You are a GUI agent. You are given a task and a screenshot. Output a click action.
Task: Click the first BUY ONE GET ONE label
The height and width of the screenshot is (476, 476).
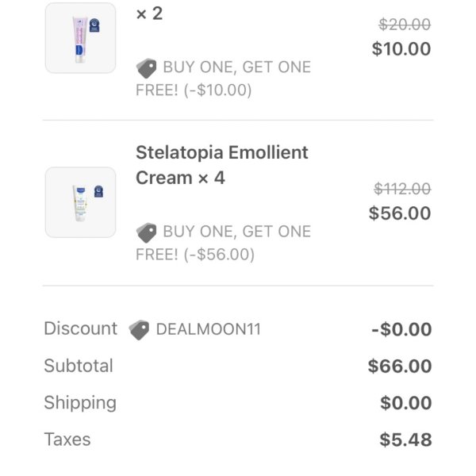236,67
